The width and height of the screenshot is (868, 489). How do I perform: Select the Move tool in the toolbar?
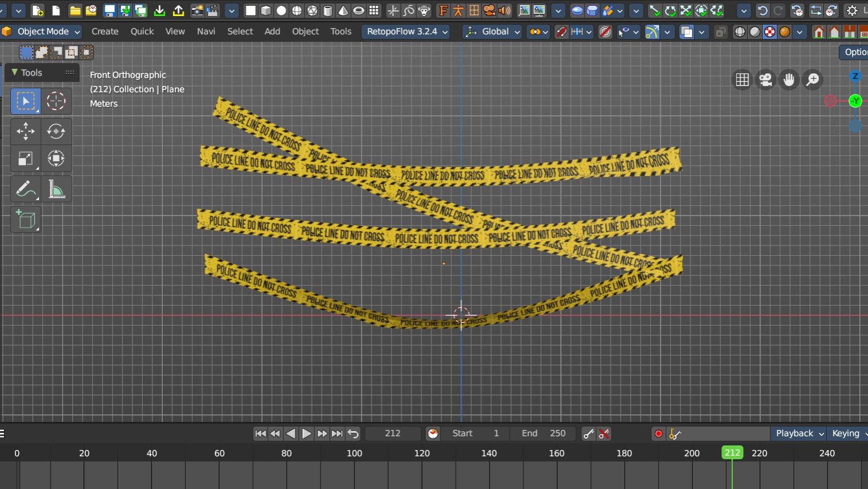tap(25, 131)
